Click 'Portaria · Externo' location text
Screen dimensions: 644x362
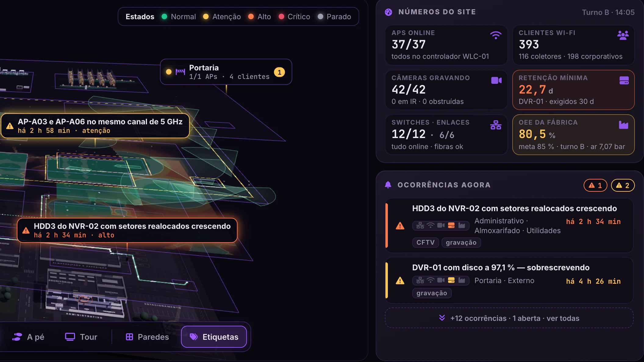click(x=504, y=281)
